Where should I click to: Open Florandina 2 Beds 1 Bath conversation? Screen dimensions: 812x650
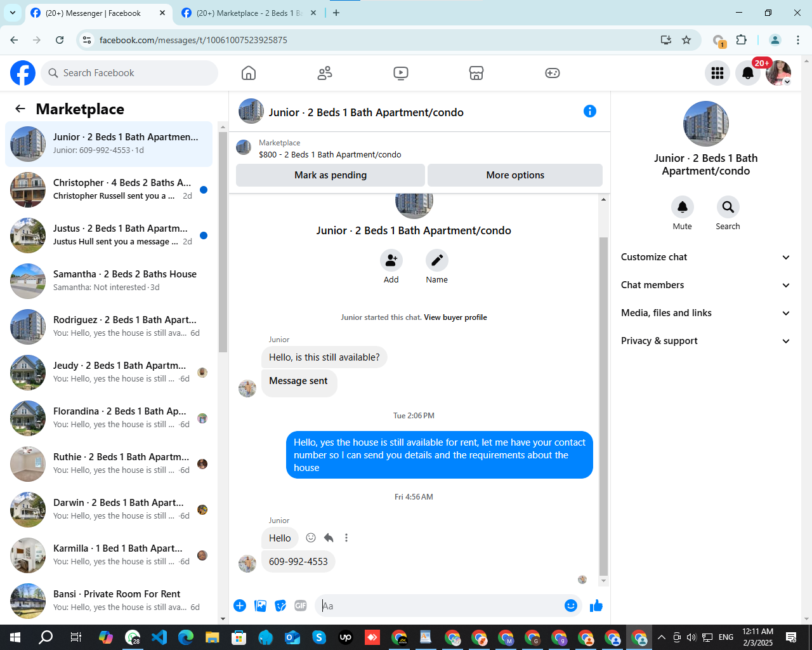[x=109, y=418]
